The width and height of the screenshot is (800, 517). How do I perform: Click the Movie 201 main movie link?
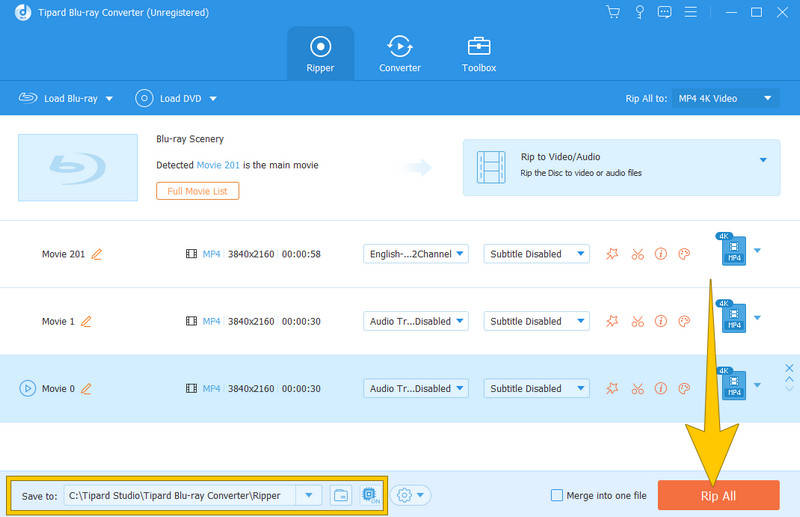[218, 165]
